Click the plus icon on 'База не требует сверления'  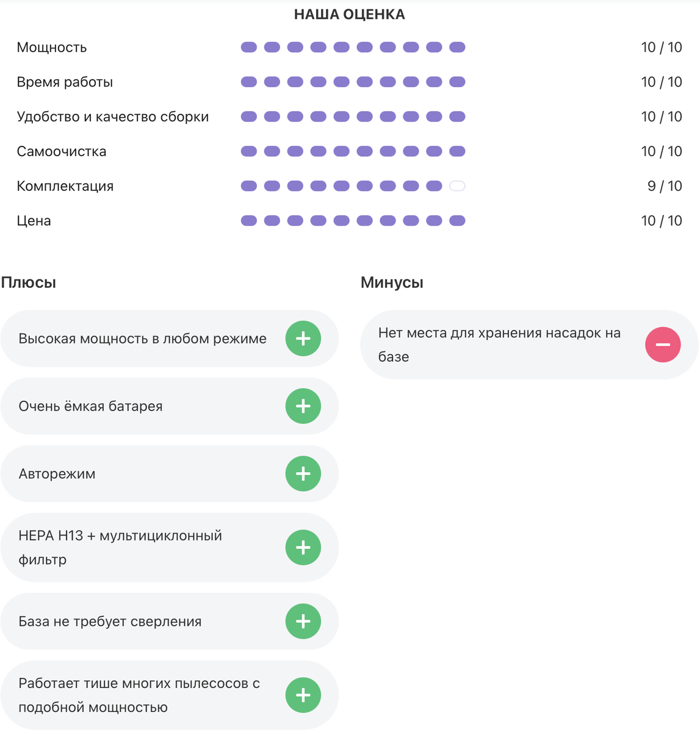coord(303,622)
